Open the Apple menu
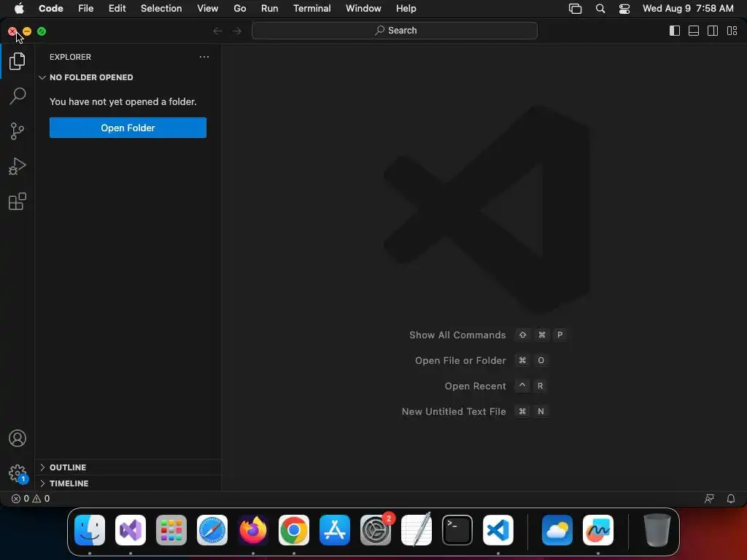 point(19,9)
